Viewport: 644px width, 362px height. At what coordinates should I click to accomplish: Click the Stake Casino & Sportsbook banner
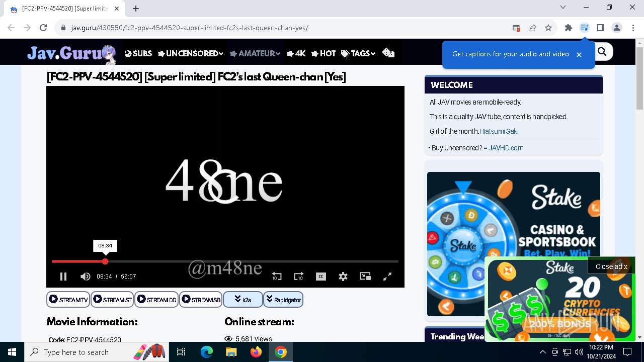[x=514, y=215]
